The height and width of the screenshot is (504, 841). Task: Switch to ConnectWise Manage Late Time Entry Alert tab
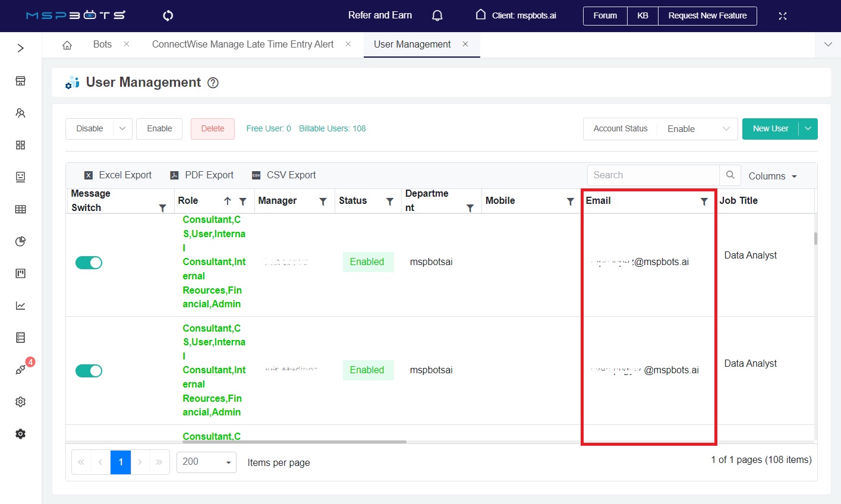pos(242,45)
